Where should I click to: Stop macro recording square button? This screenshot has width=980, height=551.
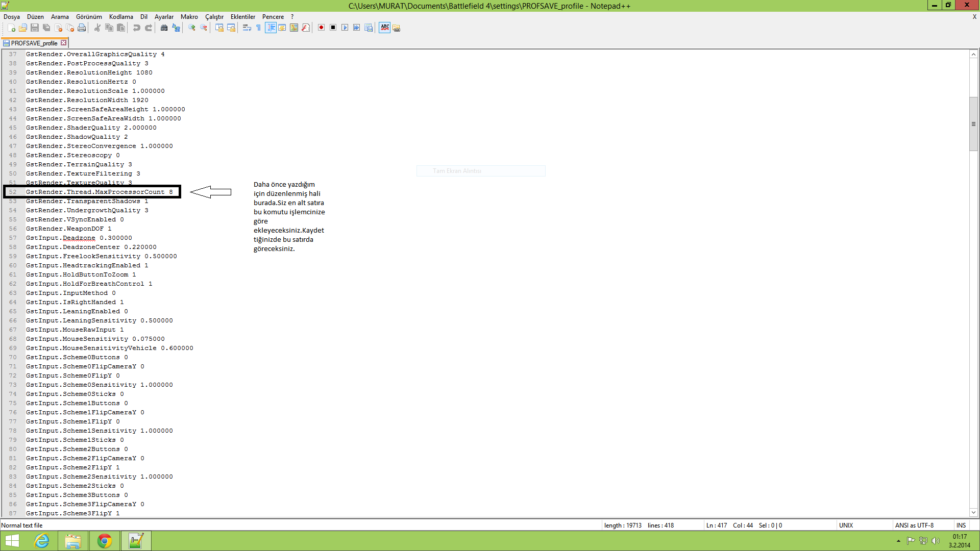point(333,28)
